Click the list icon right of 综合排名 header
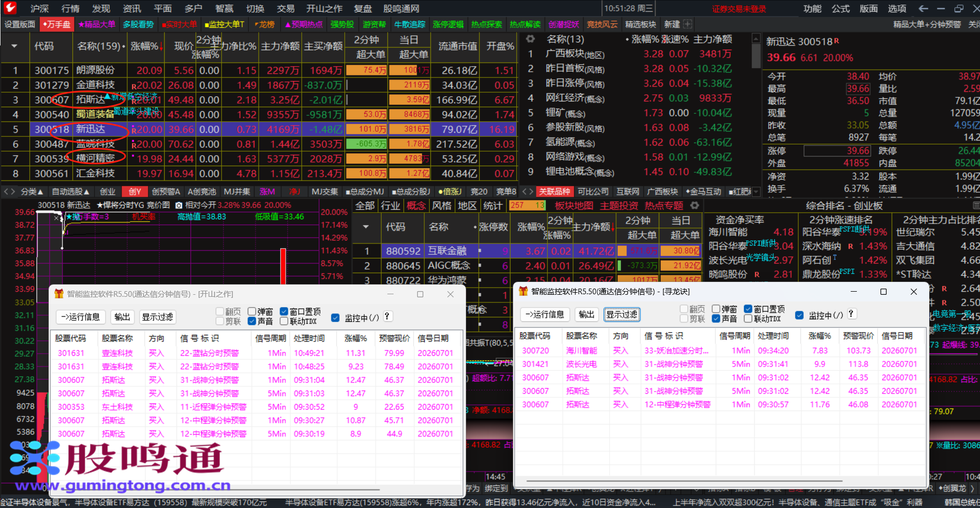The height and width of the screenshot is (508, 980). [976, 206]
